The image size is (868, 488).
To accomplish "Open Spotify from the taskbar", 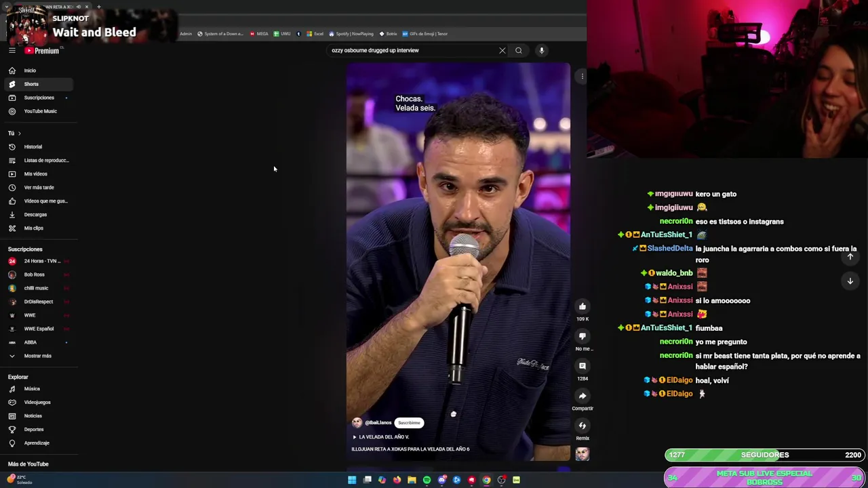I will [x=427, y=480].
